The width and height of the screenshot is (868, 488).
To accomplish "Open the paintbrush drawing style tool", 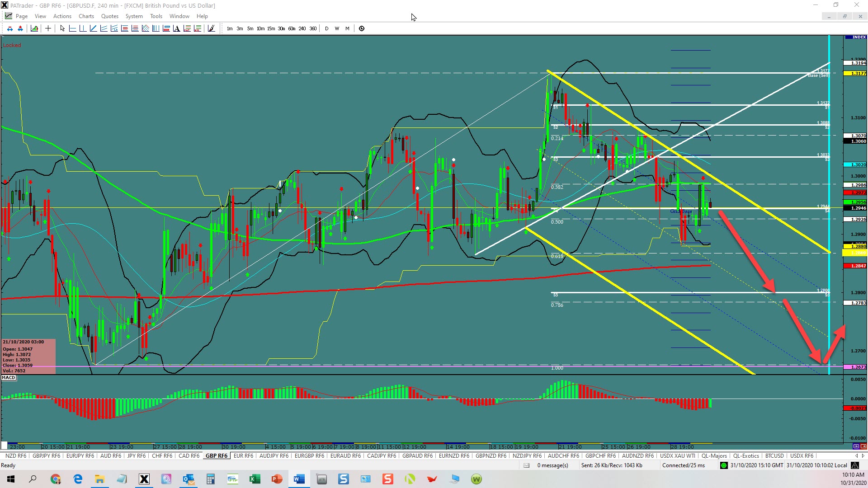I will point(211,28).
